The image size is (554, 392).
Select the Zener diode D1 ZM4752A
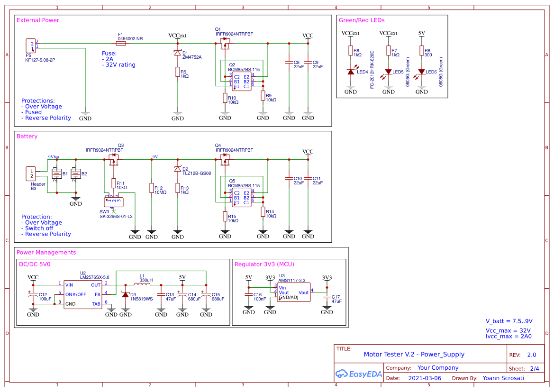point(178,54)
